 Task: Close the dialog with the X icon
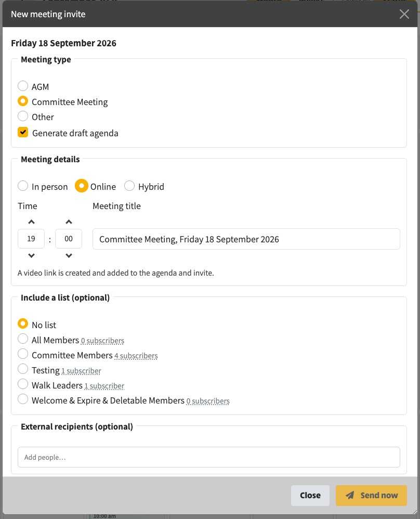coord(404,14)
